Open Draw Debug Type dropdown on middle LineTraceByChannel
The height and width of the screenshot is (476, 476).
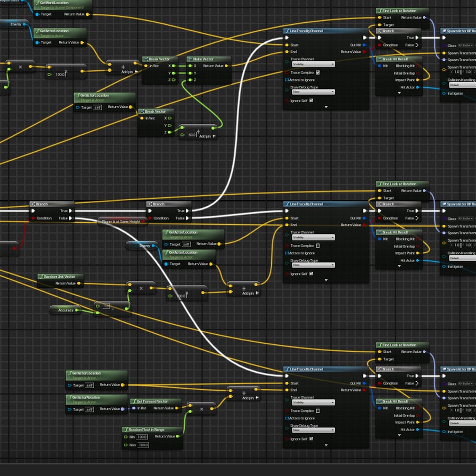click(313, 266)
